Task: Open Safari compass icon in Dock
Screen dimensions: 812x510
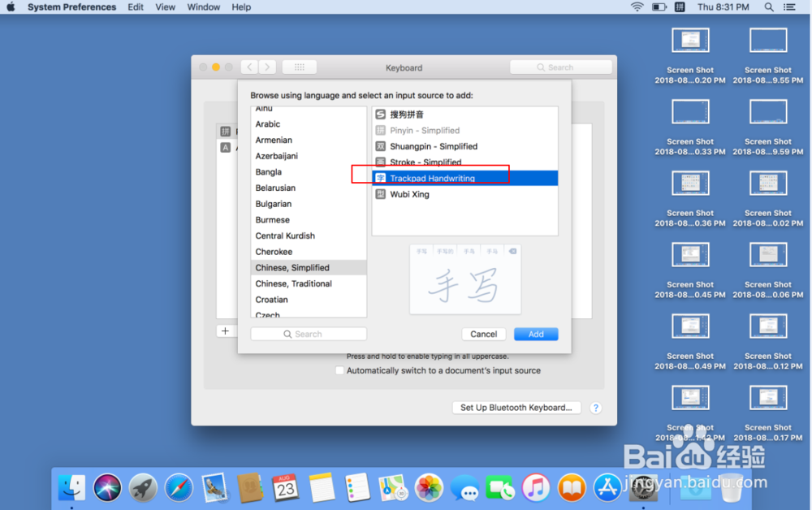Action: point(179,487)
